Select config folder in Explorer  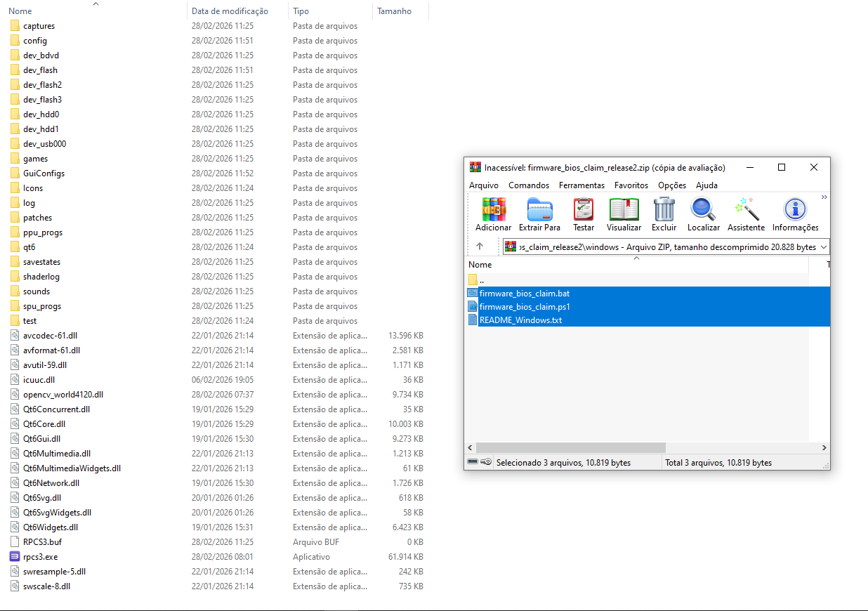tap(34, 41)
